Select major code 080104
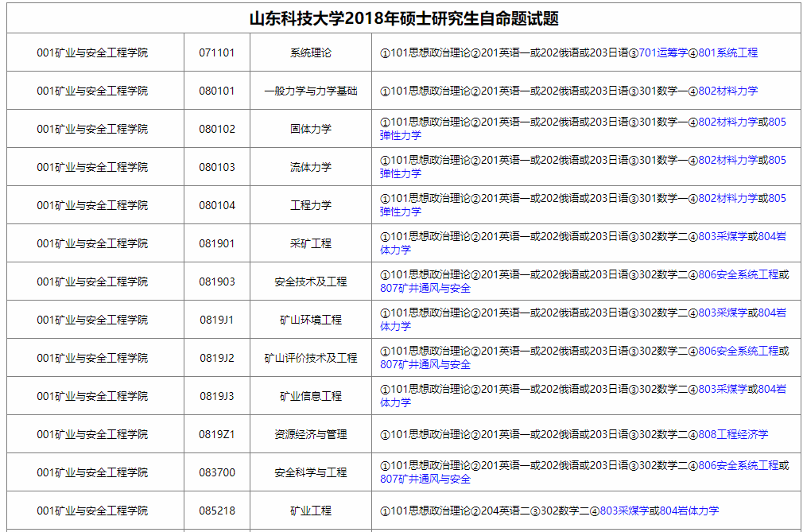This screenshot has width=803, height=532. (x=216, y=205)
